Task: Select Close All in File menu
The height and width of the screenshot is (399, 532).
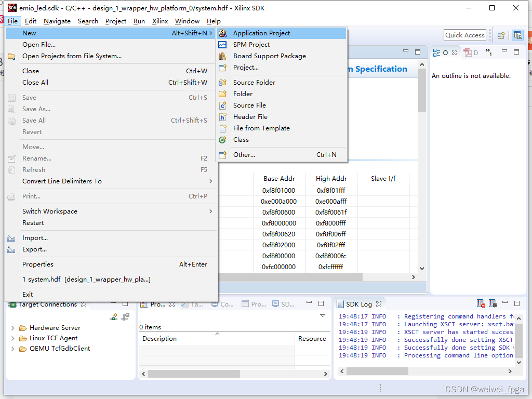Action: 111,83
